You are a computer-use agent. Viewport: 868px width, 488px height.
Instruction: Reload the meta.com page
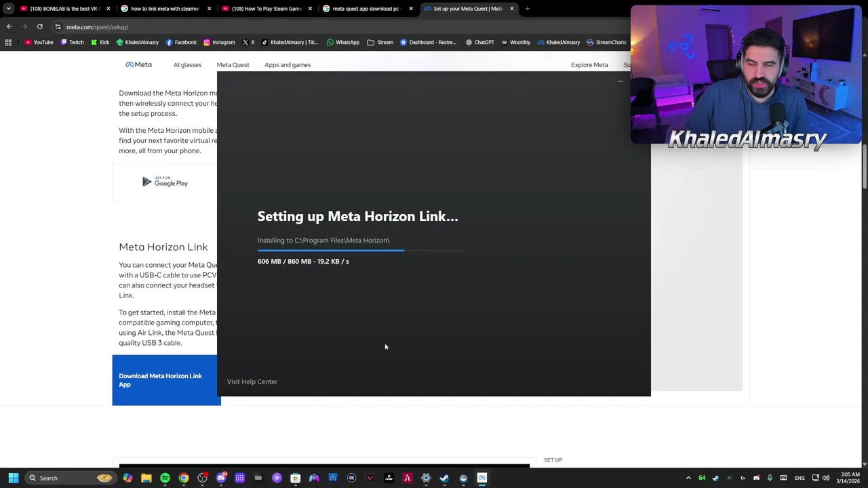(x=39, y=26)
